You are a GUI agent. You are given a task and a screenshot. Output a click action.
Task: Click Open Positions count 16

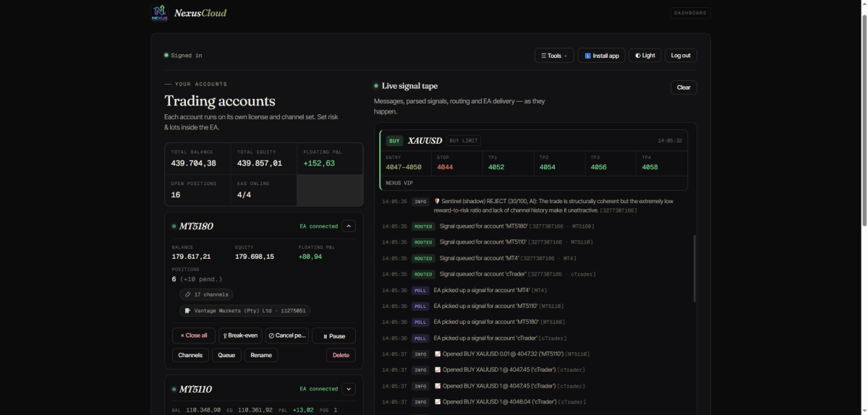pos(176,195)
